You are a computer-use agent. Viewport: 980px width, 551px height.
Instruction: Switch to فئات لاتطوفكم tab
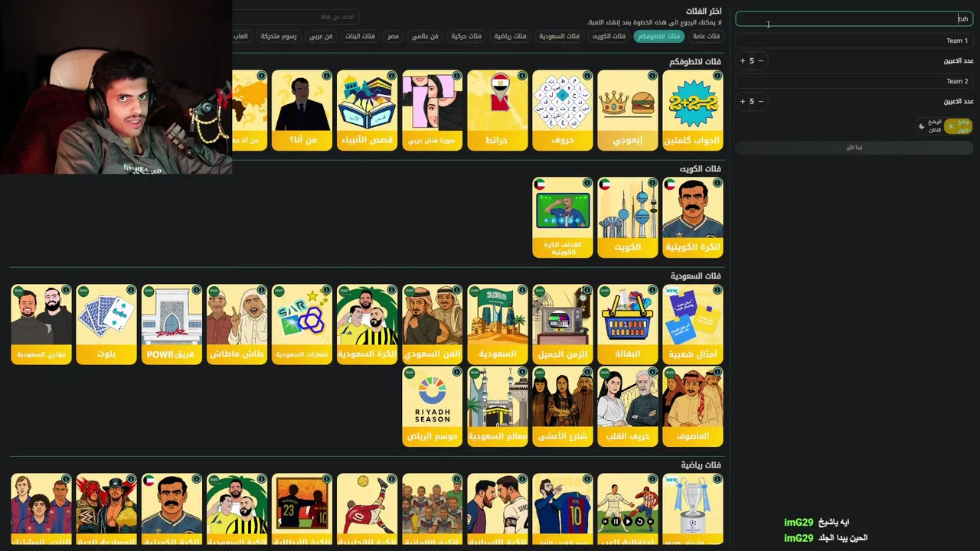tap(659, 36)
